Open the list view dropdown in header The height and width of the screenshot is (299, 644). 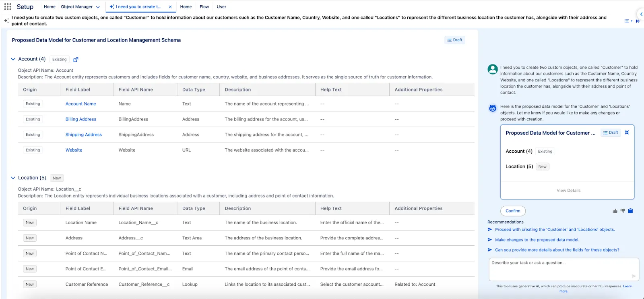628,21
